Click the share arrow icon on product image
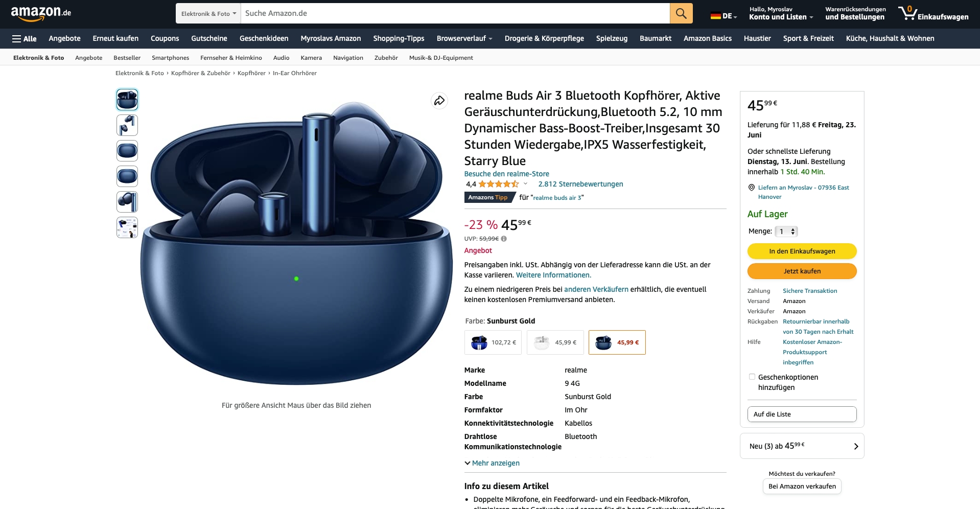980x509 pixels. pyautogui.click(x=439, y=101)
